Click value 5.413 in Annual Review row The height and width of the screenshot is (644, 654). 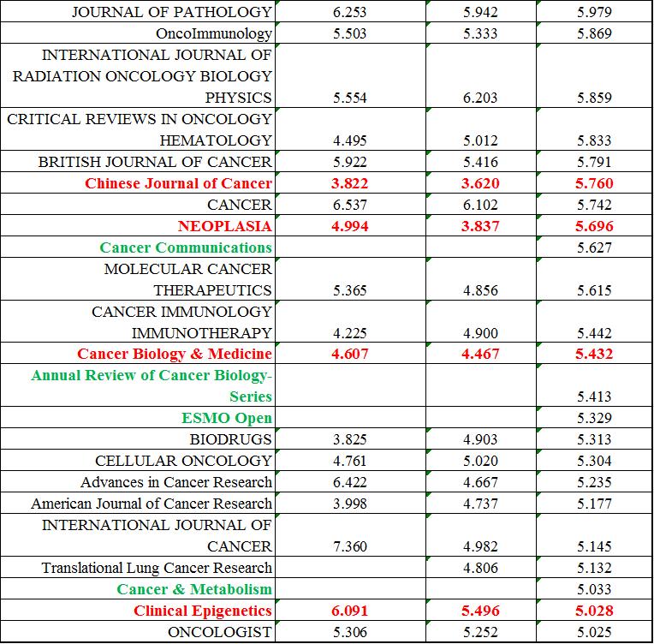pos(594,397)
